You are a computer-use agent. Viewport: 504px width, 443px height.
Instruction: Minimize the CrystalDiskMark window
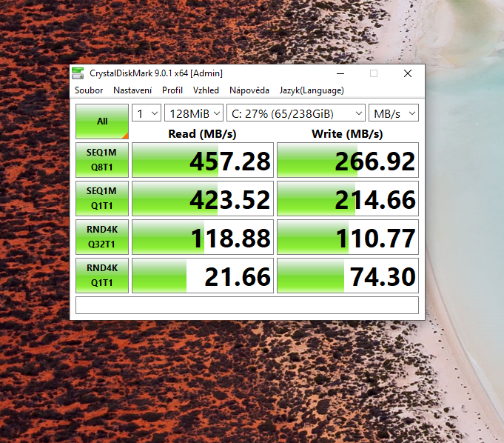(x=340, y=73)
